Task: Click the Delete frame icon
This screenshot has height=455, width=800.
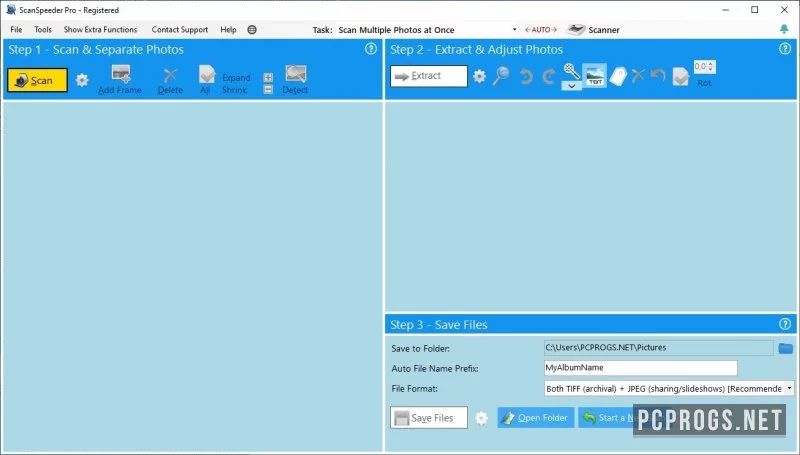Action: pos(170,75)
